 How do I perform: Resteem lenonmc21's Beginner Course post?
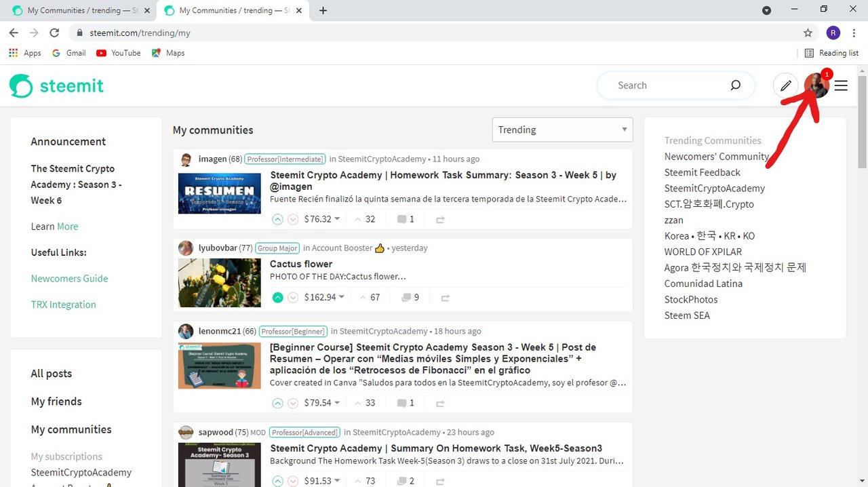441,404
